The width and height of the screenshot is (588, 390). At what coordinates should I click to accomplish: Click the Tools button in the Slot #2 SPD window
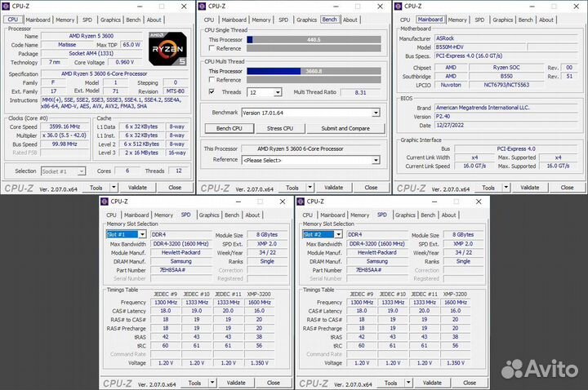390,383
